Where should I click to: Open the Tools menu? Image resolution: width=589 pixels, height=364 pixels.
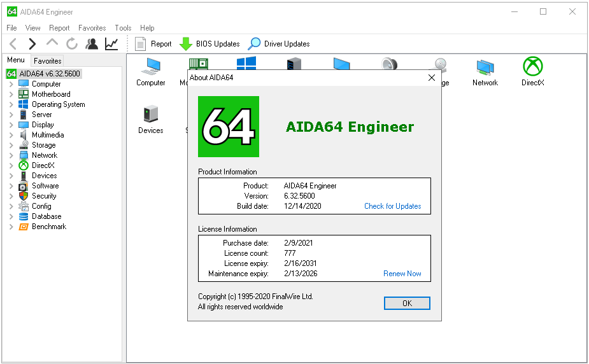click(123, 28)
